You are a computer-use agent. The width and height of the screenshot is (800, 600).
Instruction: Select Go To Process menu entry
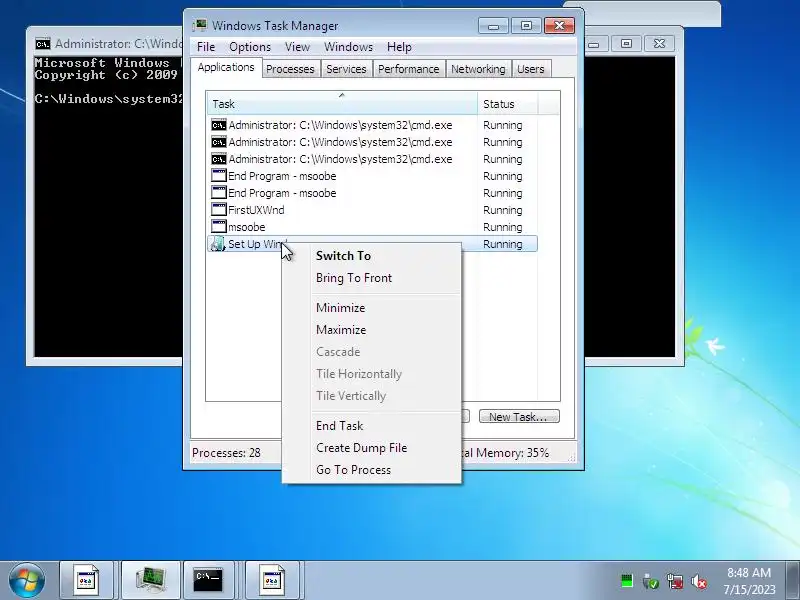coord(353,469)
